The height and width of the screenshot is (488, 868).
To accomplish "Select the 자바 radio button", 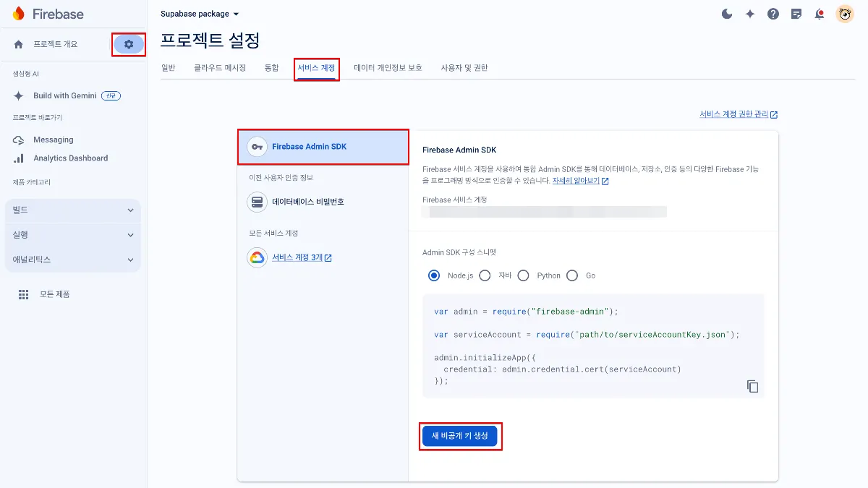I will tap(485, 275).
